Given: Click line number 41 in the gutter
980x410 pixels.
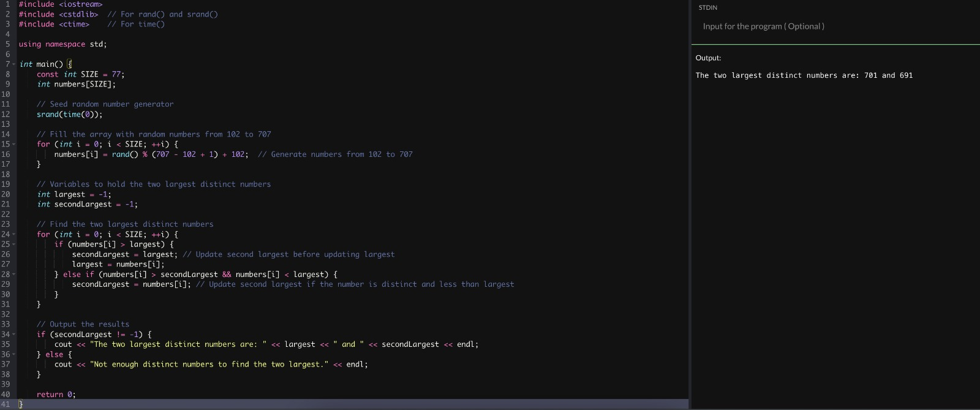Looking at the screenshot, I should (x=6, y=404).
